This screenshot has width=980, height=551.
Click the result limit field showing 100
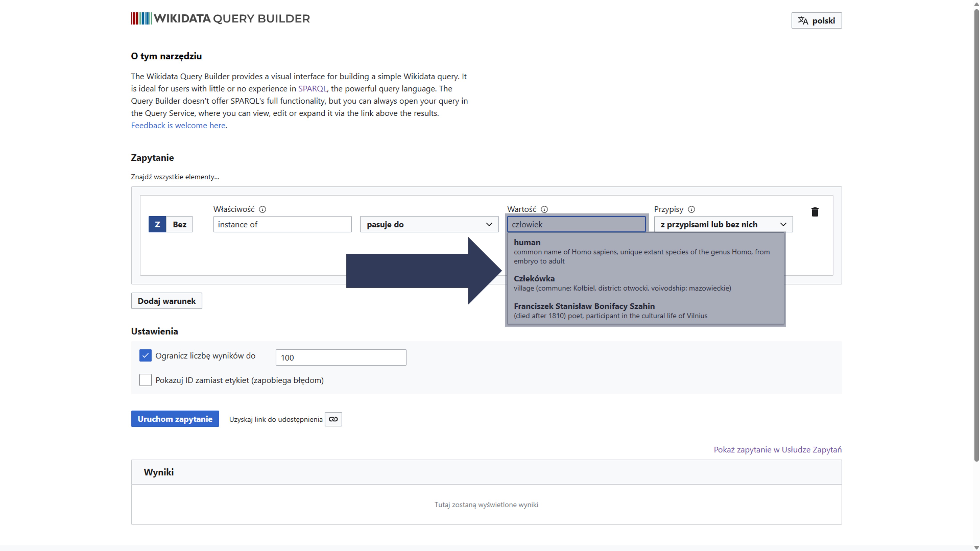(x=341, y=357)
